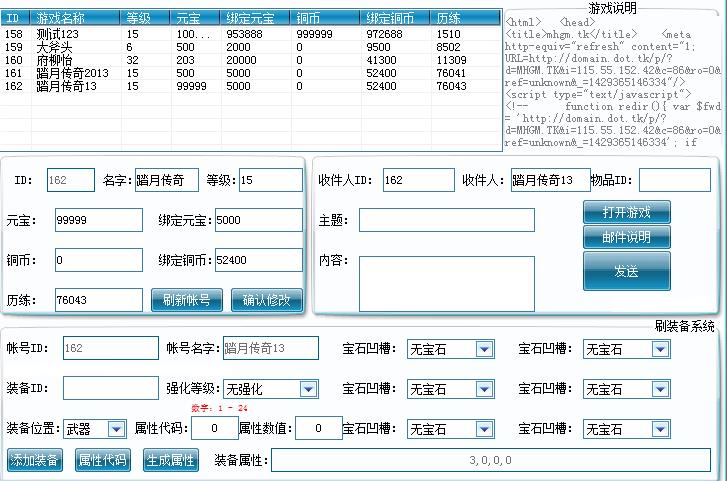Focus the 主题 subject input field
The width and height of the screenshot is (727, 481).
tap(447, 220)
